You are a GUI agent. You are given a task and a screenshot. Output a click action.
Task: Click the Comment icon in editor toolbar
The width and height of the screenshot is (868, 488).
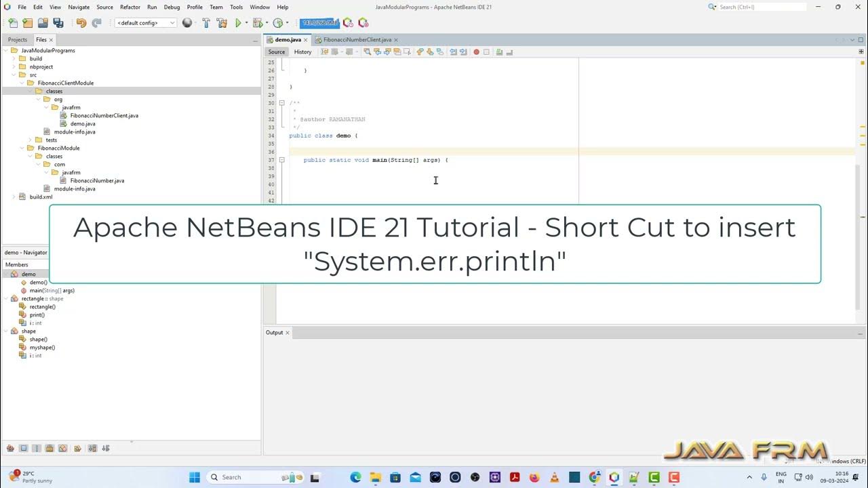pos(499,52)
